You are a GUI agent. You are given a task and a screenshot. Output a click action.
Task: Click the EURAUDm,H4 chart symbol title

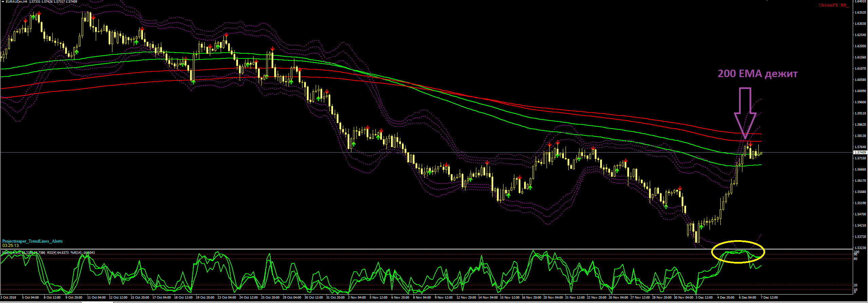pyautogui.click(x=16, y=2)
